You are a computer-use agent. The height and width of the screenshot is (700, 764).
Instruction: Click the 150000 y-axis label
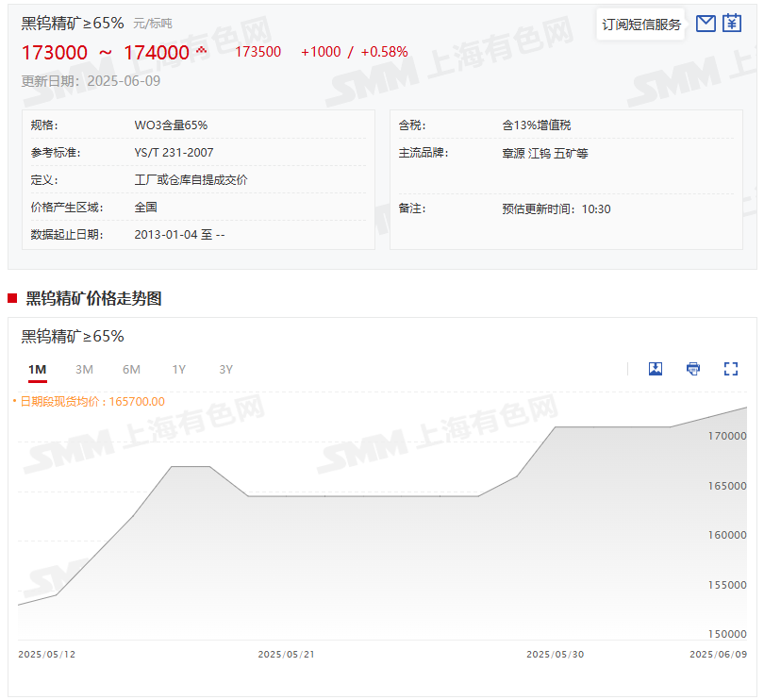click(727, 634)
